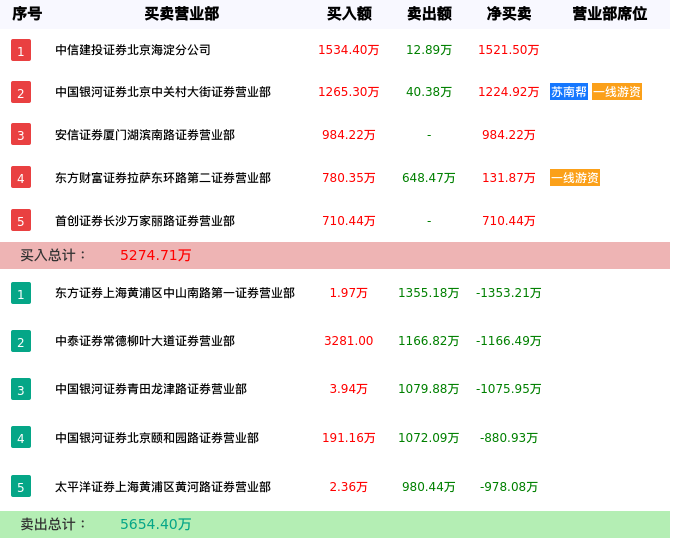676x540 pixels.
Task: Select sell amount 648.47万
Action: 429,178
